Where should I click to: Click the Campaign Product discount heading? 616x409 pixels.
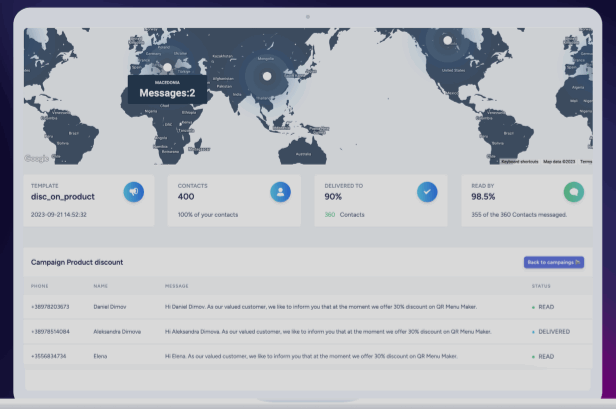pos(77,262)
